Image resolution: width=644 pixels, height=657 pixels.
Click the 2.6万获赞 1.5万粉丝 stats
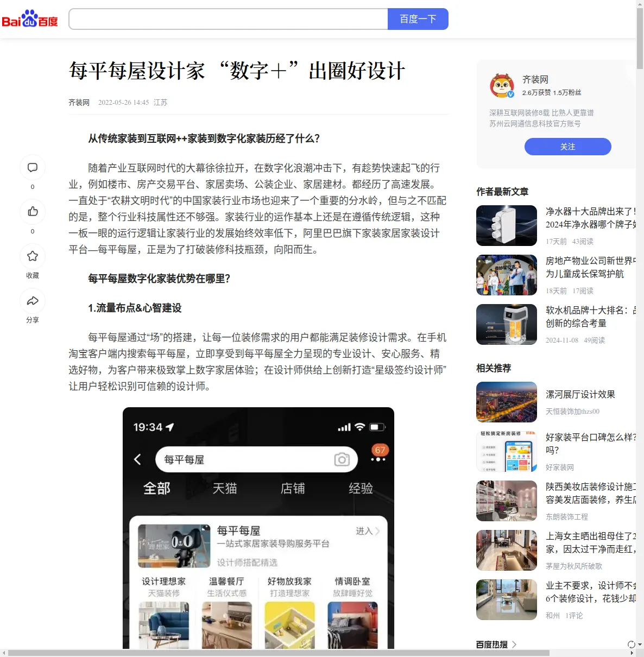(552, 93)
